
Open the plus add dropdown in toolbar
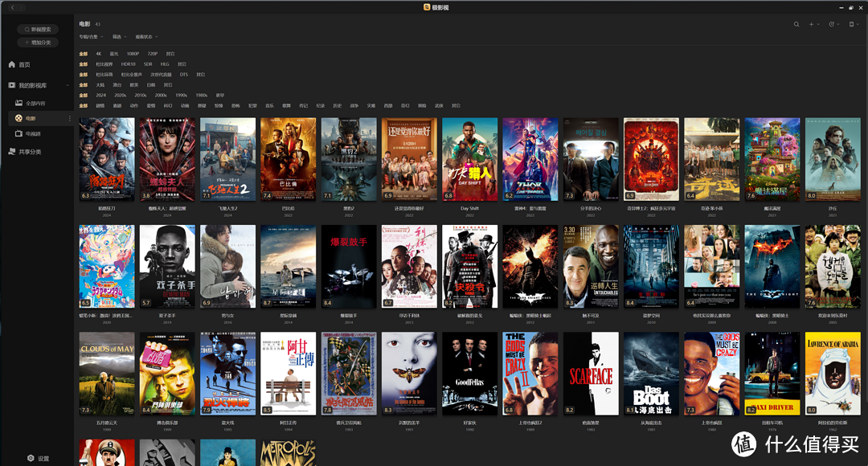[x=813, y=24]
